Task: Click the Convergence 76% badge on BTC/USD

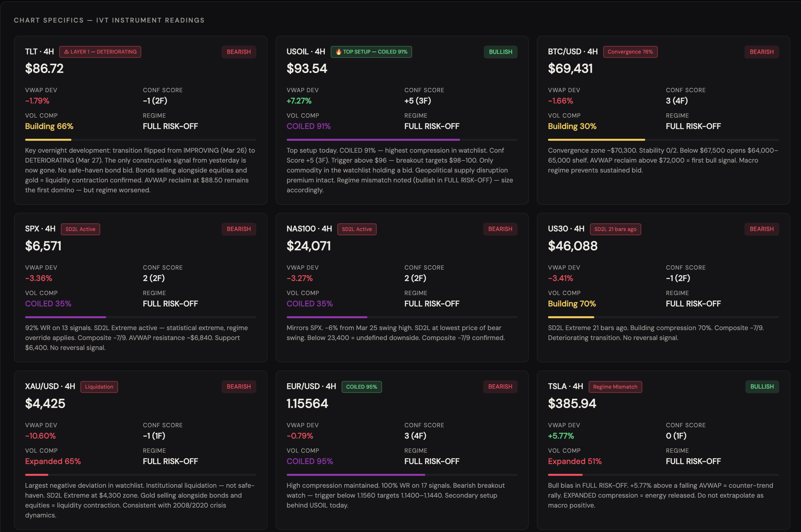Action: 630,52
